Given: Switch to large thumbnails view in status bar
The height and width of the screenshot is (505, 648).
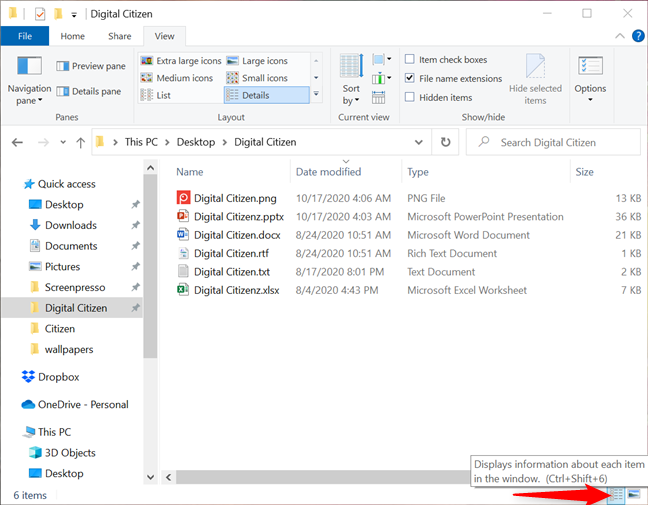Looking at the screenshot, I should [634, 494].
